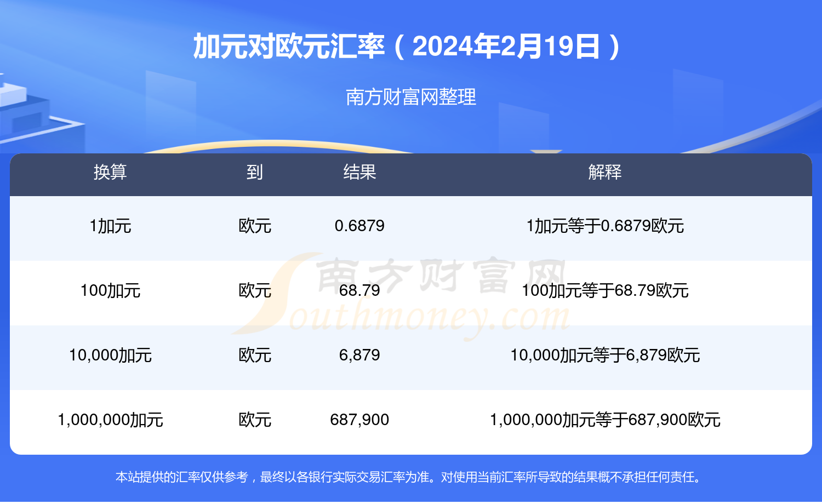The height and width of the screenshot is (504, 822).
Task: Click 欧元 in the 10,000加元 row
Action: point(255,355)
